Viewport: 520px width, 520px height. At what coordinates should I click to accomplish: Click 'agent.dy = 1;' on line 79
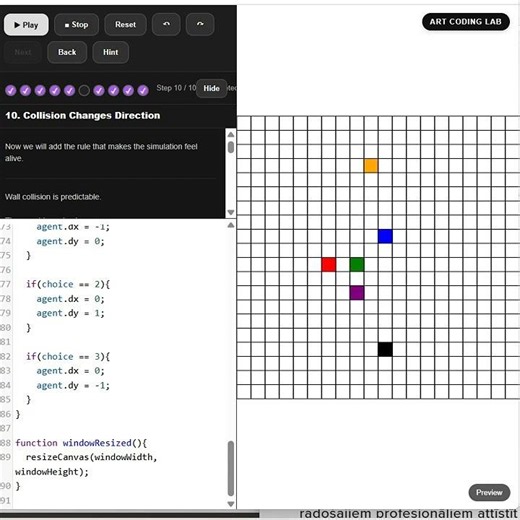coord(70,313)
